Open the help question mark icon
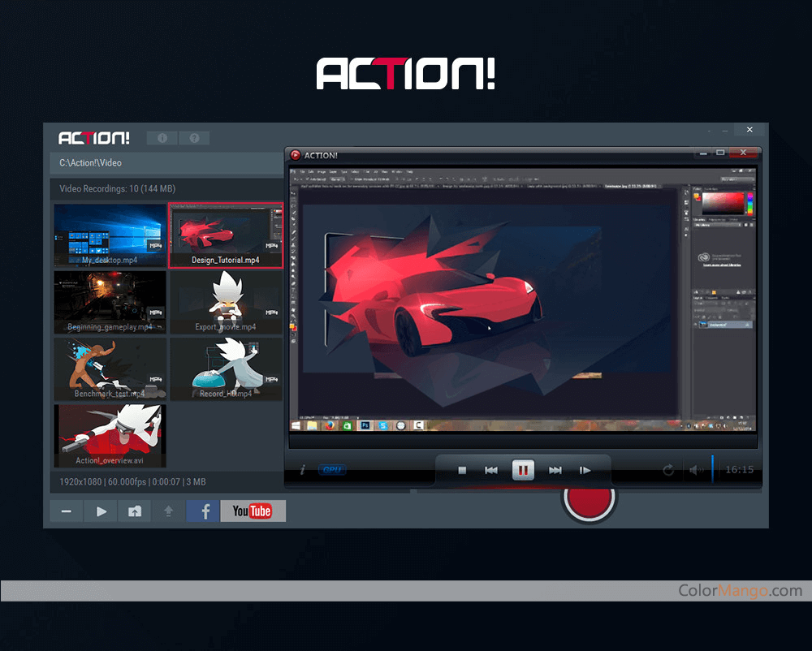The height and width of the screenshot is (651, 812). [x=193, y=138]
